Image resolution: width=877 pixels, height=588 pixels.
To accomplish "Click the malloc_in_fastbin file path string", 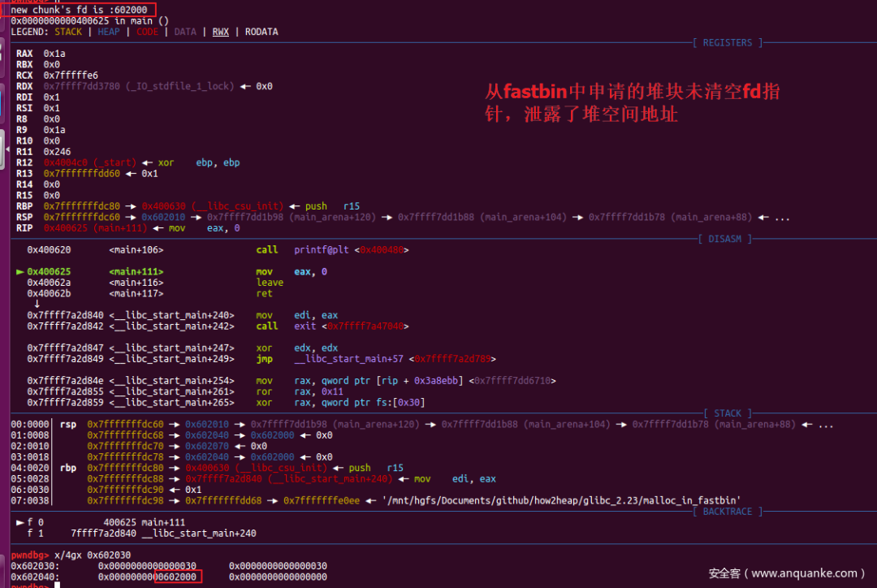I will coord(561,501).
